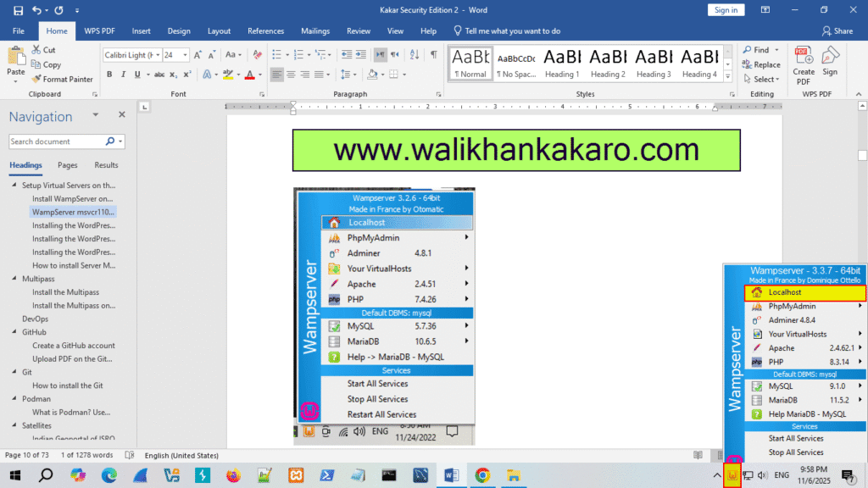Open the font size dropdown
Viewport: 868px width, 488px height.
click(185, 55)
